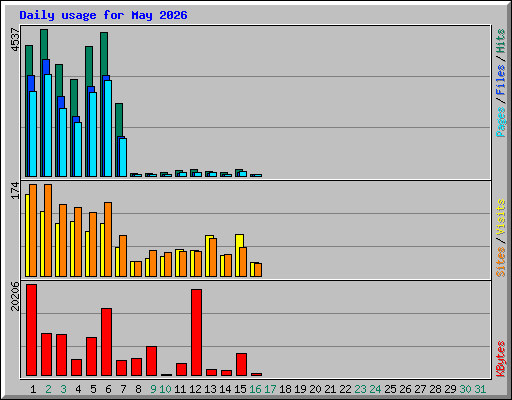
Task: Click the red KBytes bar for day 12
Action: [x=196, y=333]
